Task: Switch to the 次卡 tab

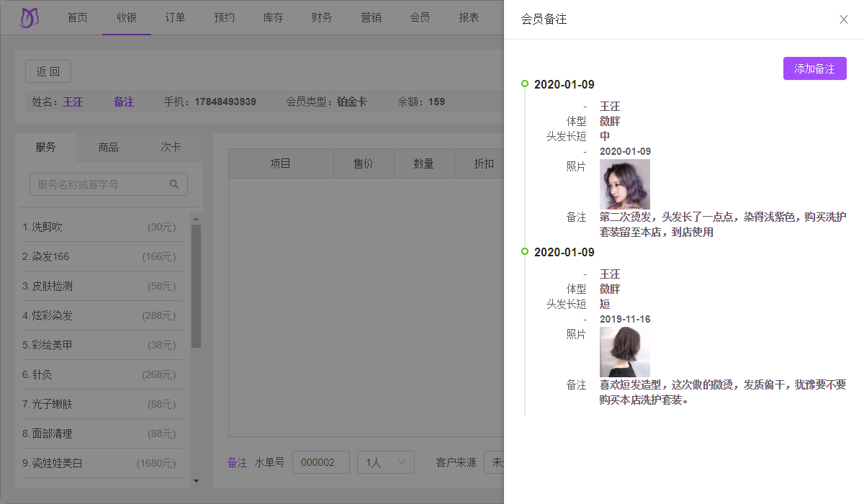Action: tap(170, 148)
